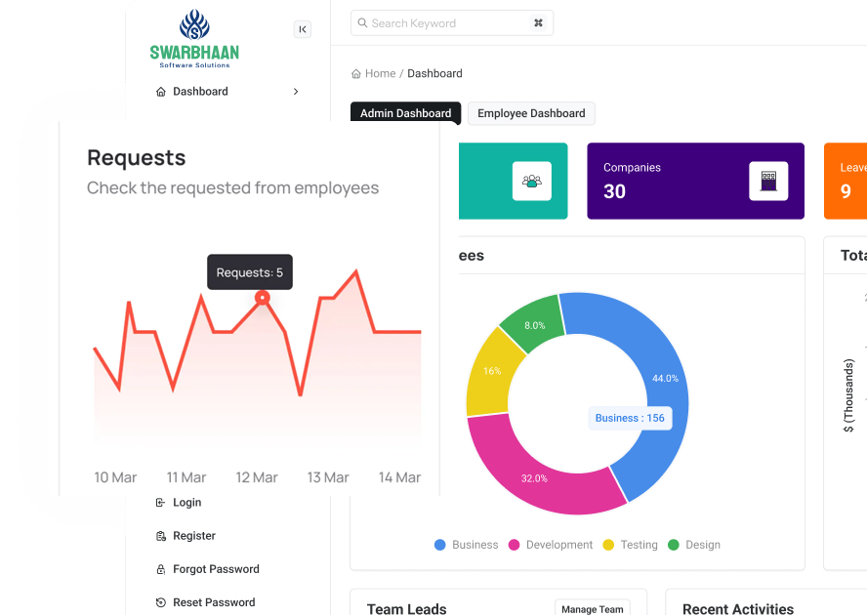Open the Register page from the sidebar

[193, 536]
